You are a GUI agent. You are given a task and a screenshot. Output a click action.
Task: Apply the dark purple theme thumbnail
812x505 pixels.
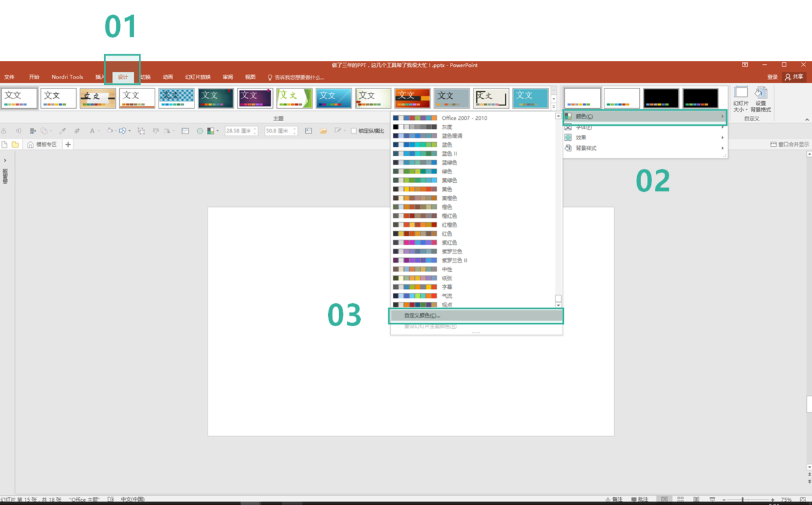tap(255, 98)
